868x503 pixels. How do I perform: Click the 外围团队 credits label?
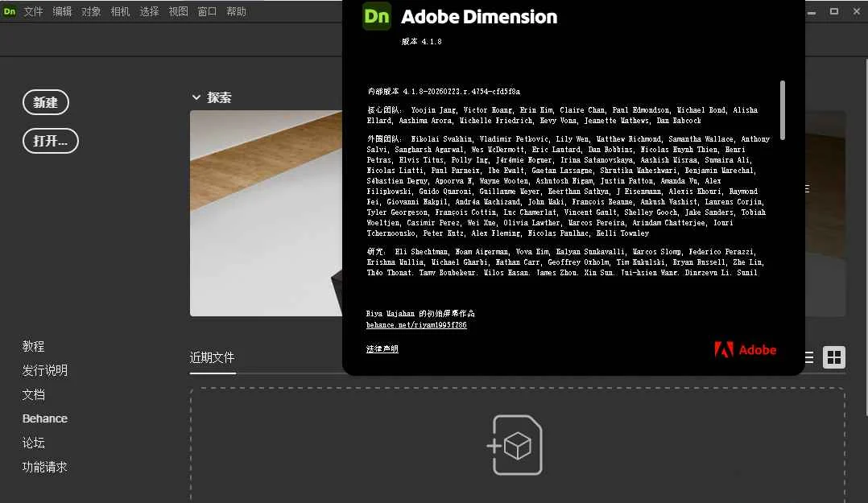click(385, 139)
